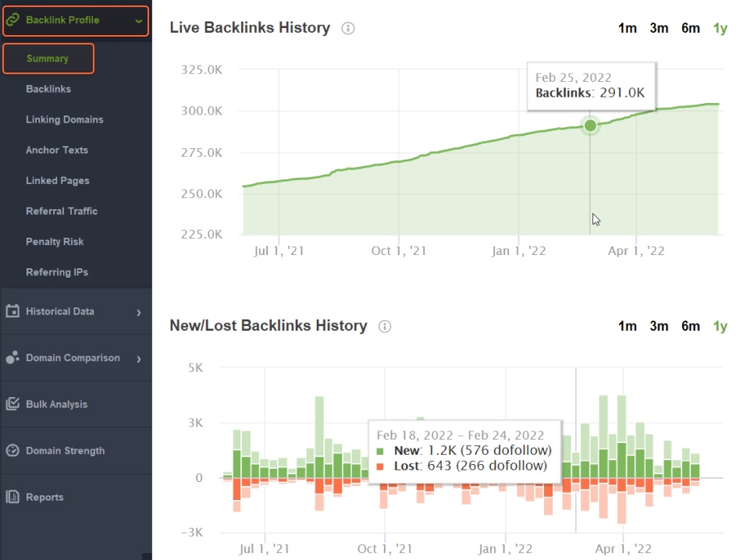This screenshot has height=560, width=740.
Task: Click the New legend green swatch in tooltip
Action: click(380, 451)
